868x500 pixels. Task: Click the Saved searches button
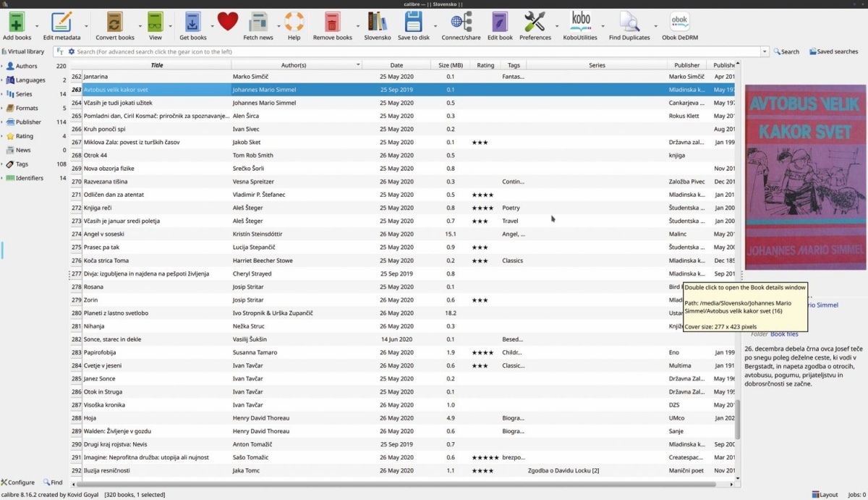click(833, 51)
